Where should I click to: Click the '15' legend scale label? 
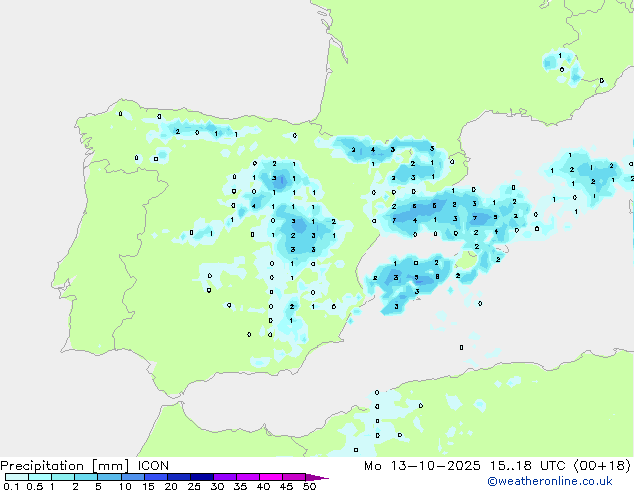tap(148, 486)
